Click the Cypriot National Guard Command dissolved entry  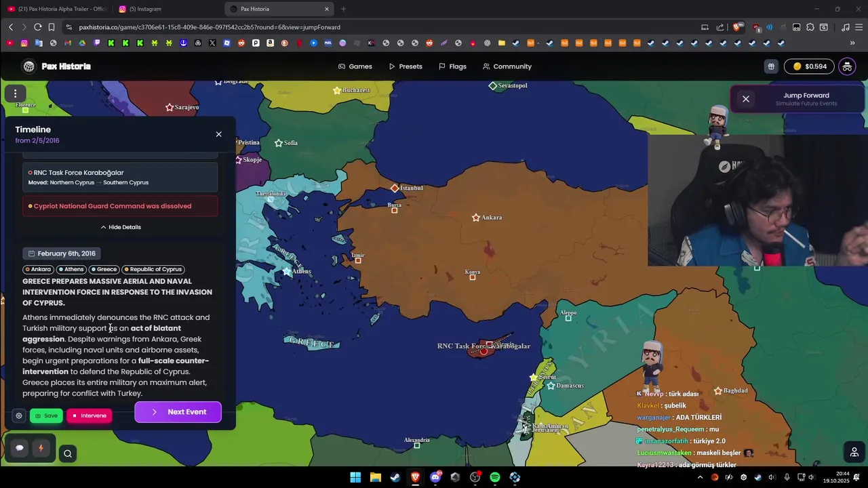[120, 206]
